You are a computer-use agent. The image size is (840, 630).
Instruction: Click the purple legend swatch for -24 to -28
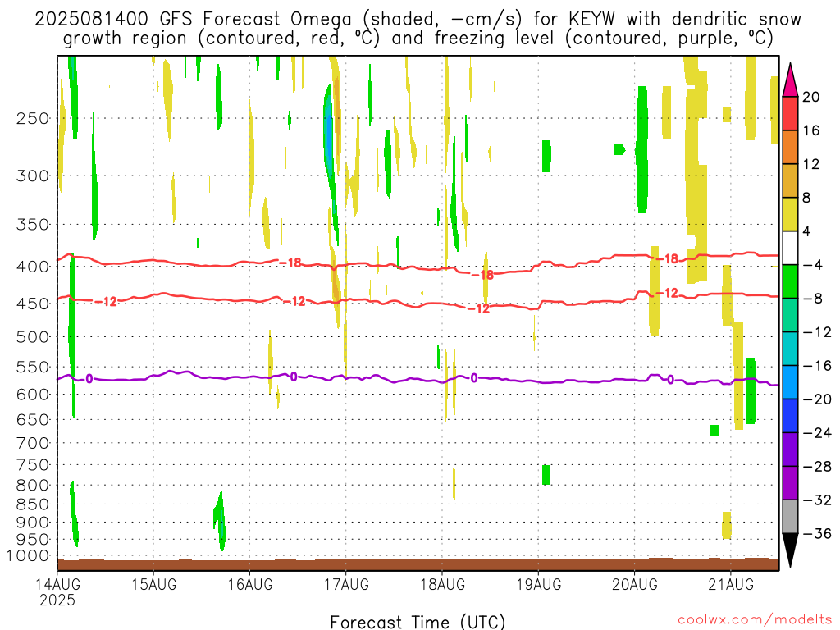tap(790, 450)
